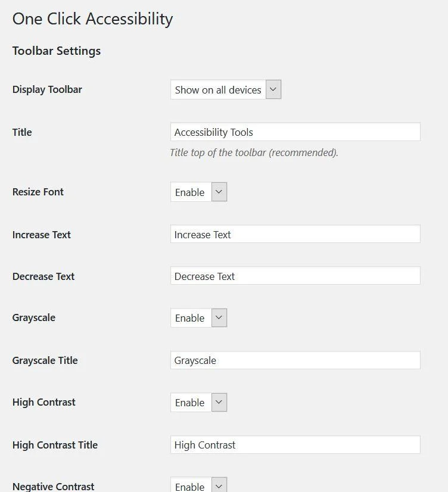Image resolution: width=448 pixels, height=492 pixels.
Task: Click the Display Toolbar dropdown arrow
Action: point(273,90)
